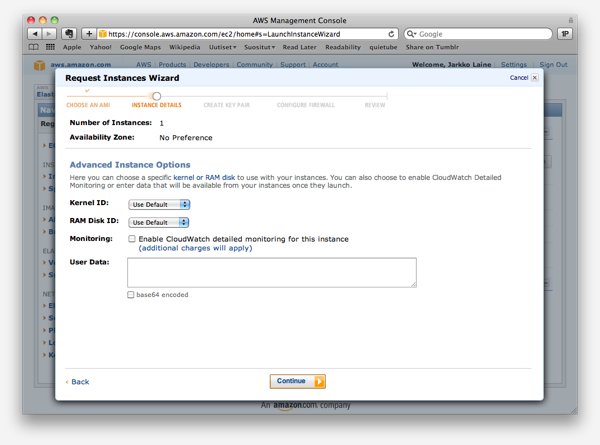The height and width of the screenshot is (445, 600).
Task: Open the additional charges will apply link
Action: (195, 248)
